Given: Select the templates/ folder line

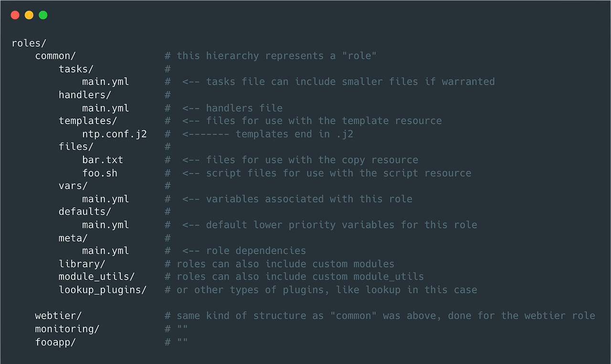Looking at the screenshot, I should coord(88,121).
